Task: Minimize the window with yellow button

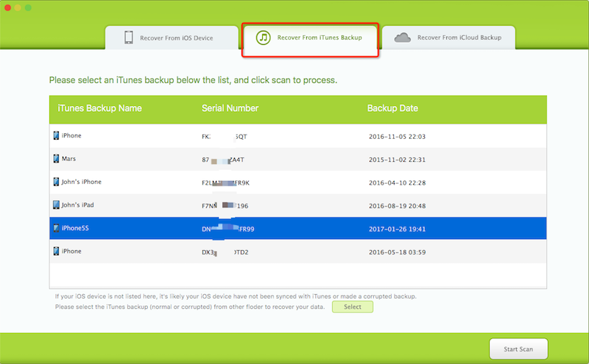Action: [x=18, y=7]
